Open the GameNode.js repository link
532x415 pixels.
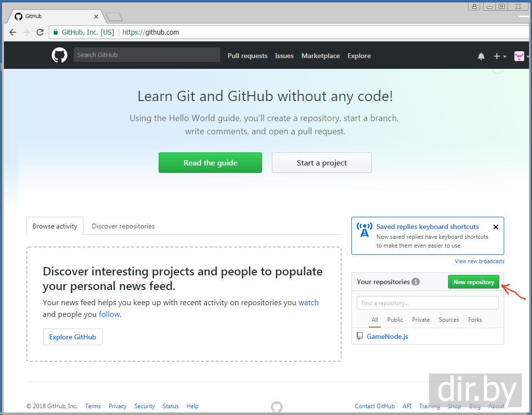coord(387,336)
